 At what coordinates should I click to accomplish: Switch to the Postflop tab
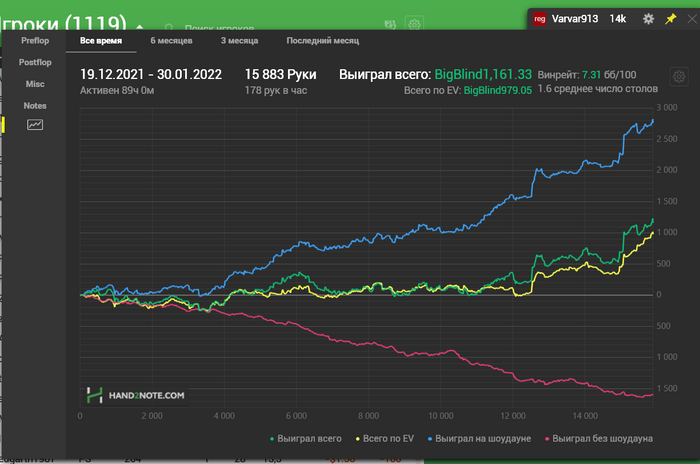35,63
